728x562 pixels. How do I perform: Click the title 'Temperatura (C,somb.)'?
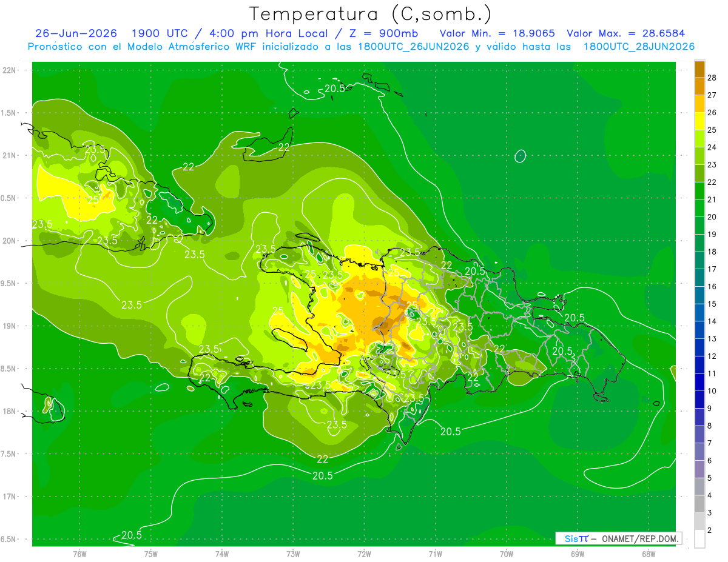pyautogui.click(x=371, y=14)
